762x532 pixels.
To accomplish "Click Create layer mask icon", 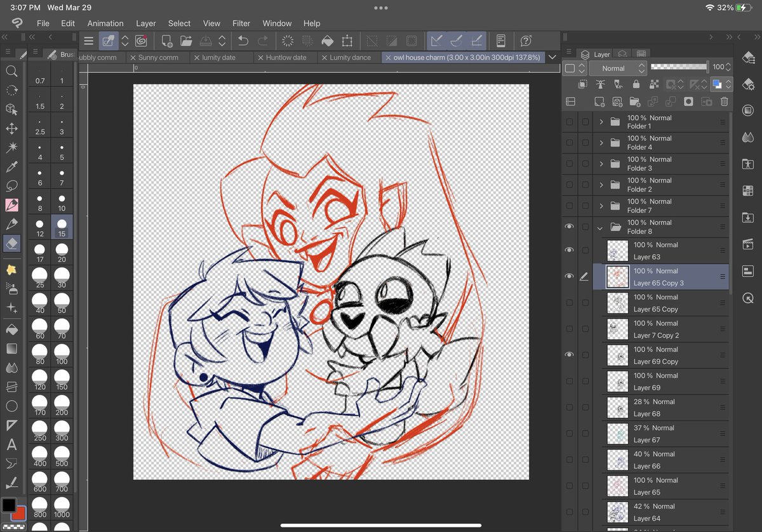I will 688,102.
